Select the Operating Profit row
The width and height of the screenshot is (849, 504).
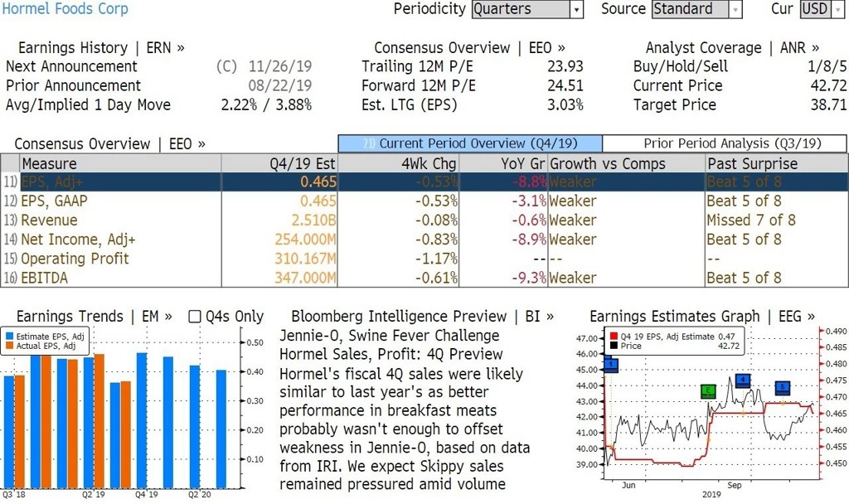(424, 259)
